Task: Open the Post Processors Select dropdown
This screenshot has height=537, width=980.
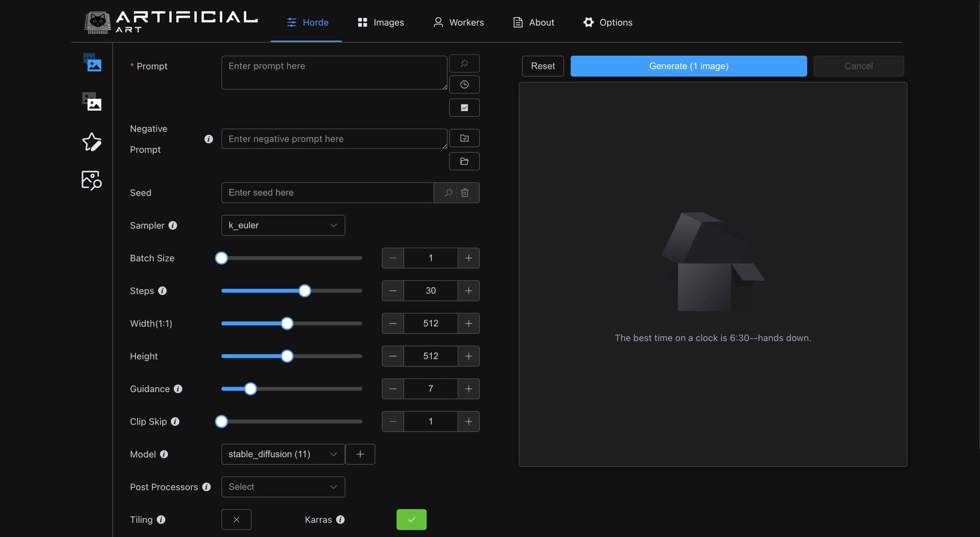Action: [283, 487]
